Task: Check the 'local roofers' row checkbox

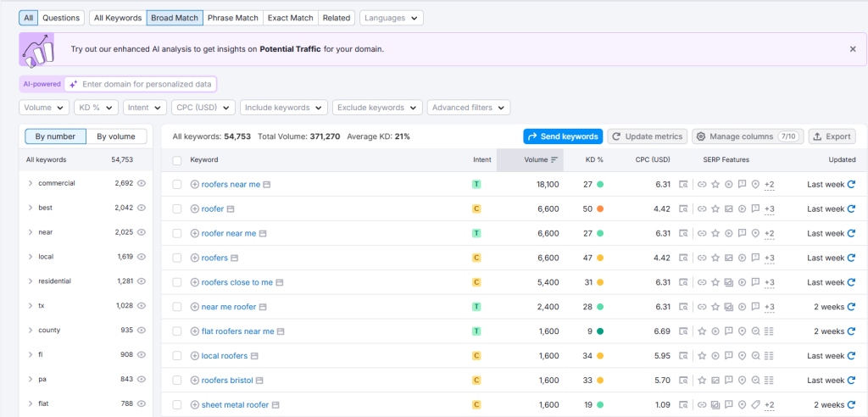Action: tap(177, 356)
